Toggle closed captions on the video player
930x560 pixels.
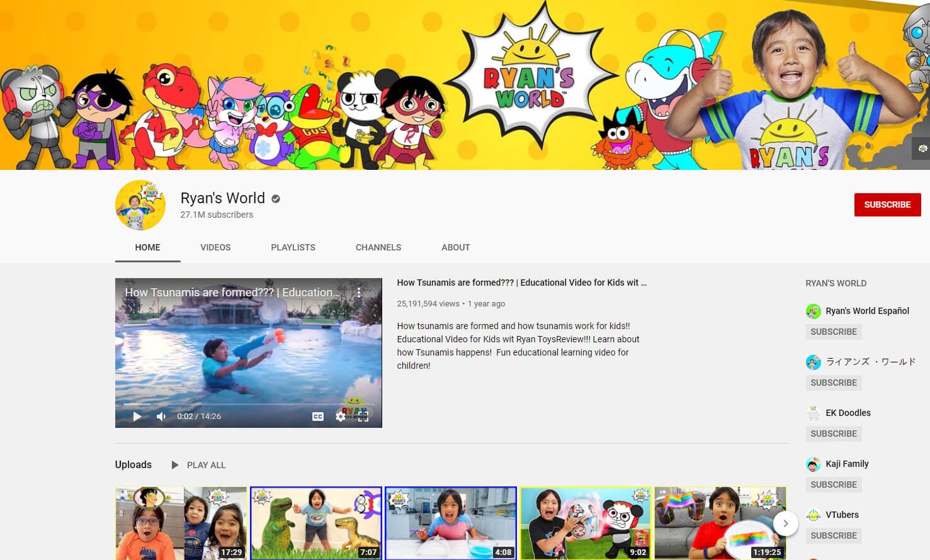click(318, 417)
